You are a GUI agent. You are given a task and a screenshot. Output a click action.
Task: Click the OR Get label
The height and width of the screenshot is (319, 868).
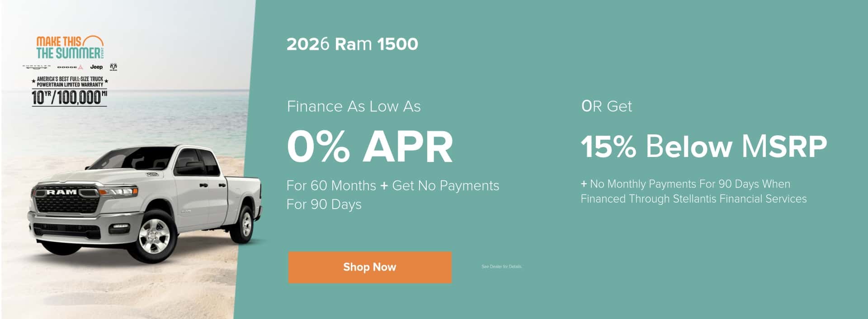pyautogui.click(x=607, y=106)
